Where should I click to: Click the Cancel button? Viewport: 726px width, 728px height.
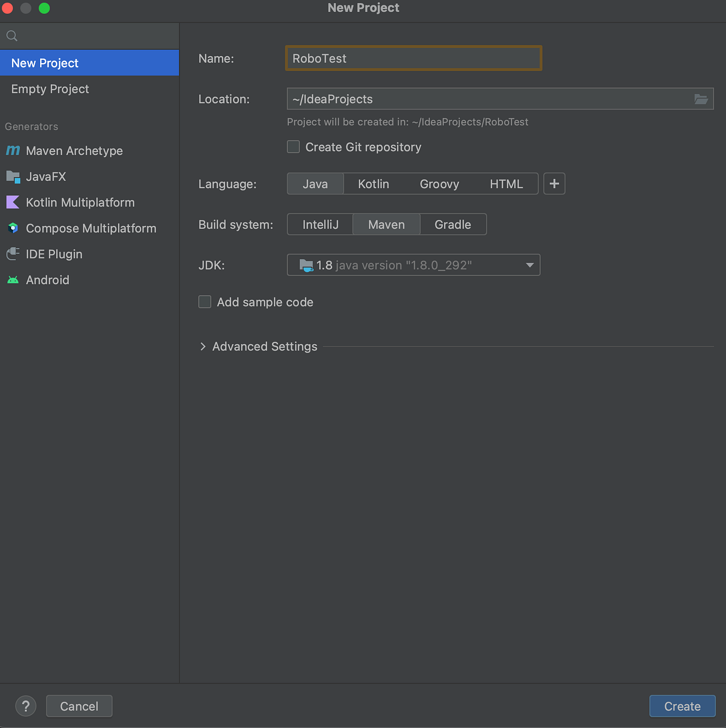[79, 706]
